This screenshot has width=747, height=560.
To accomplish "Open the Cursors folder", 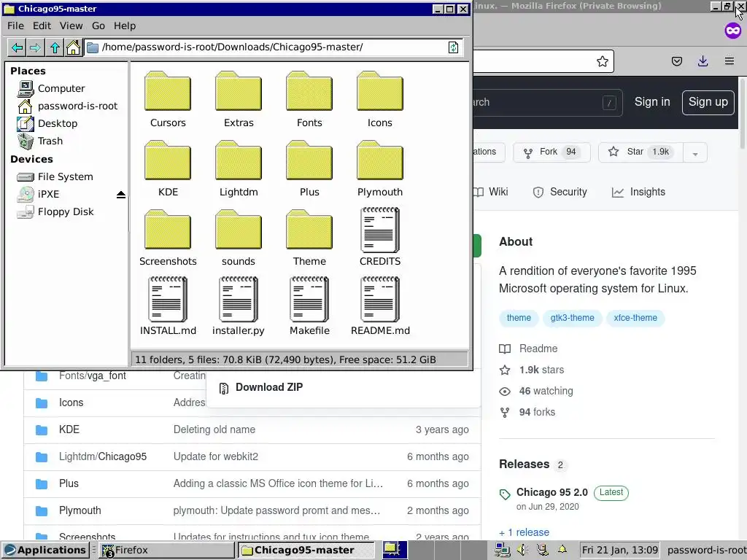I will point(168,99).
